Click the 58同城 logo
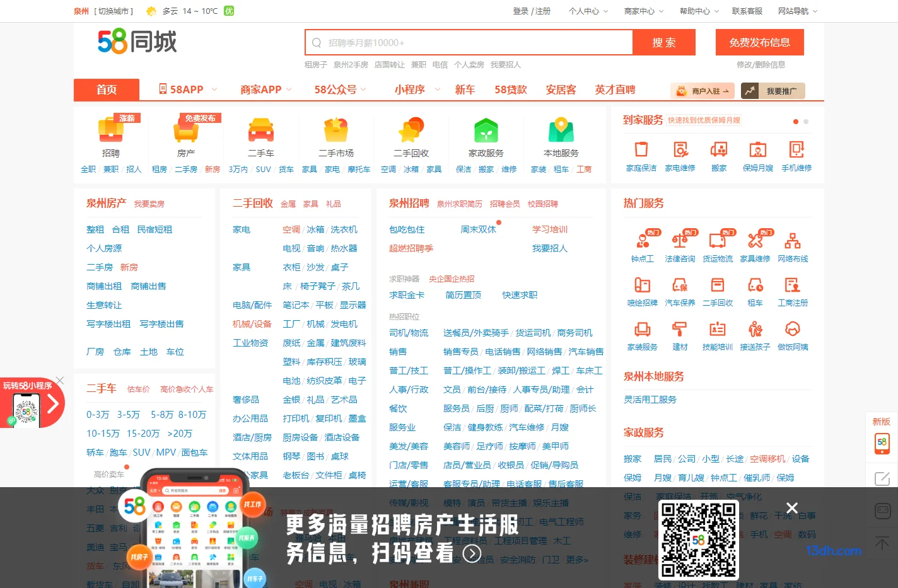 137,42
